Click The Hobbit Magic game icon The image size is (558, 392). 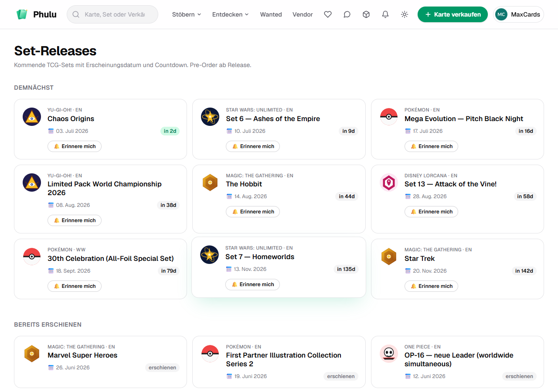tap(210, 182)
